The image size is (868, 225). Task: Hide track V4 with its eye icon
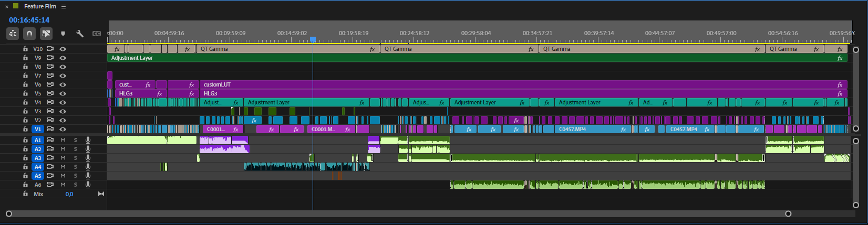point(63,102)
